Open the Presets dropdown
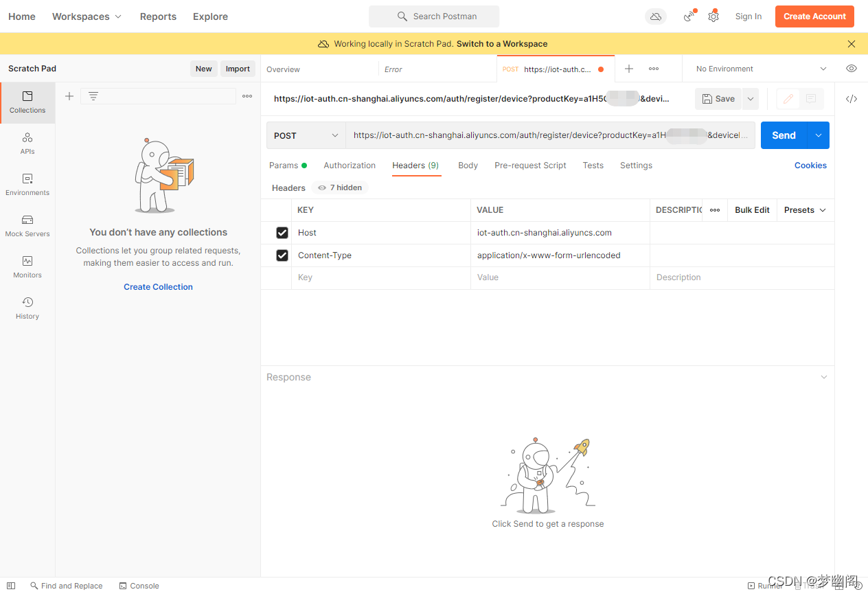Image resolution: width=868 pixels, height=594 pixels. 806,210
